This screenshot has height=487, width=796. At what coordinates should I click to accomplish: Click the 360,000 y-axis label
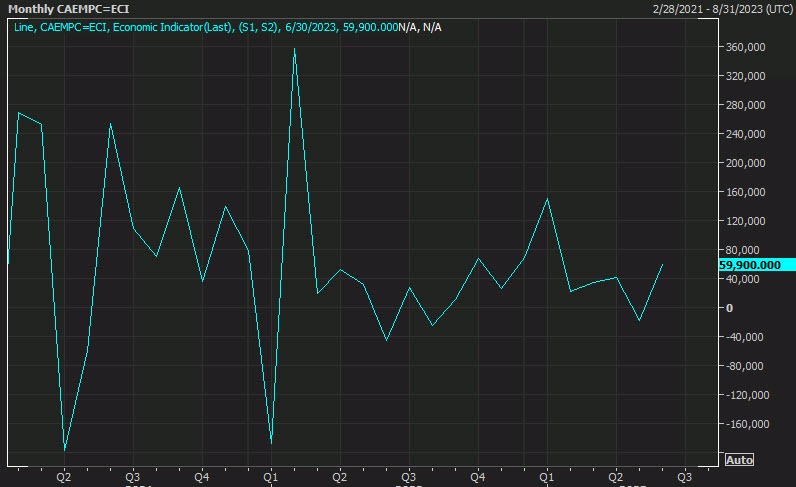tap(745, 47)
